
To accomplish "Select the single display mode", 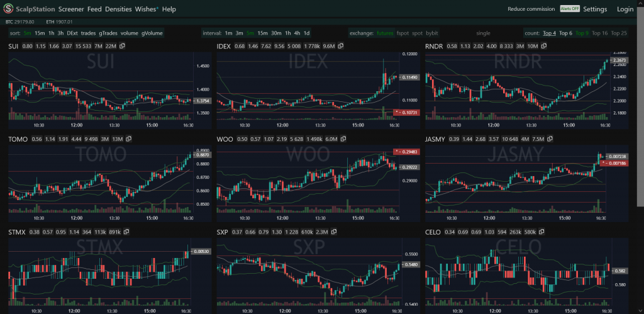I will [x=483, y=33].
